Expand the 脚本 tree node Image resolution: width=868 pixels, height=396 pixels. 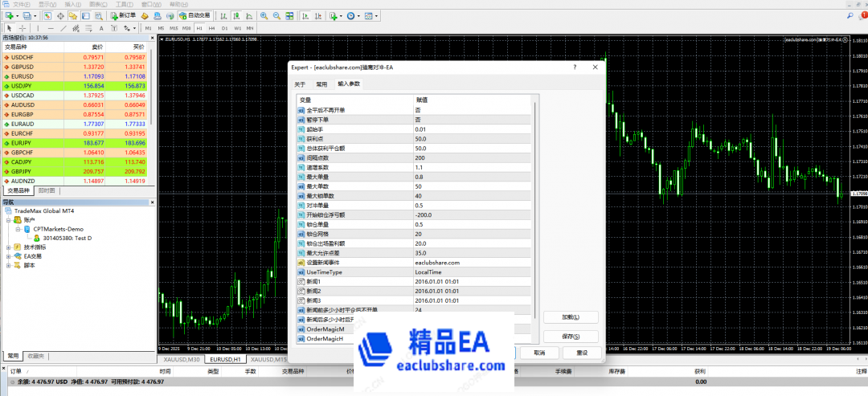(x=8, y=265)
